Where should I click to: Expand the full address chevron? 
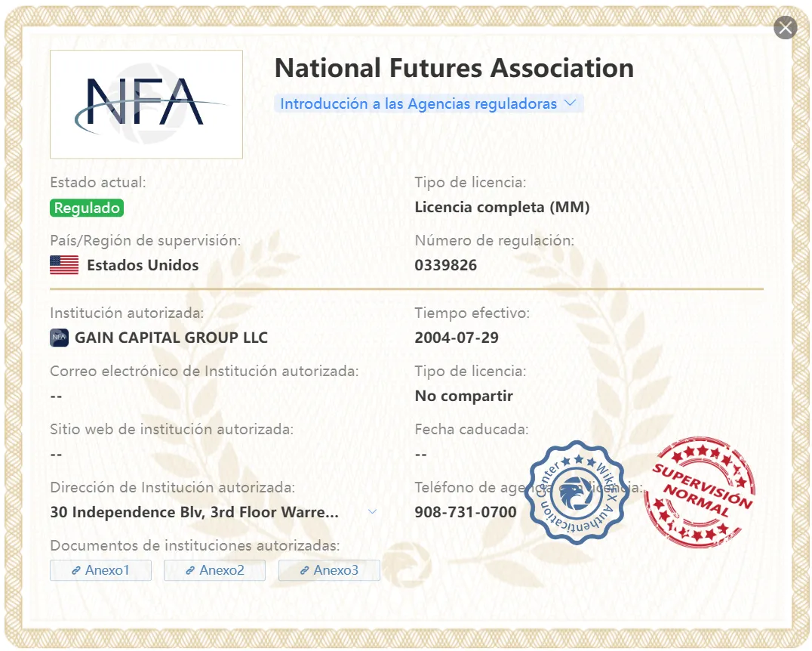pyautogui.click(x=372, y=511)
